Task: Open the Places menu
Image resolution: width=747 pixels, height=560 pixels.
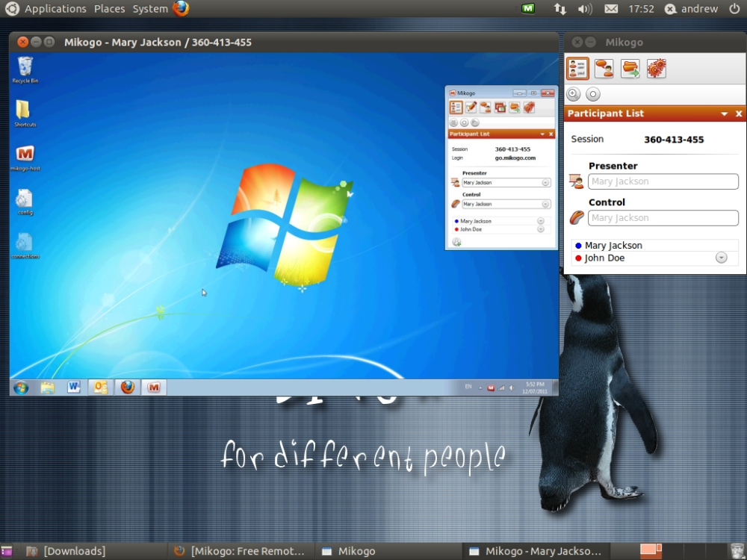Action: (109, 8)
